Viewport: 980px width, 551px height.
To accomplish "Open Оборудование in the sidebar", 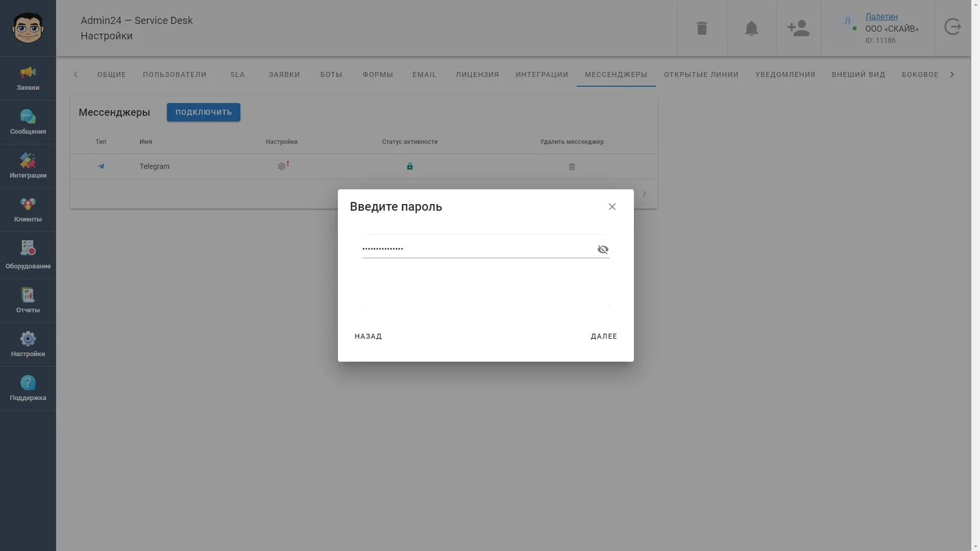I will 28,255.
